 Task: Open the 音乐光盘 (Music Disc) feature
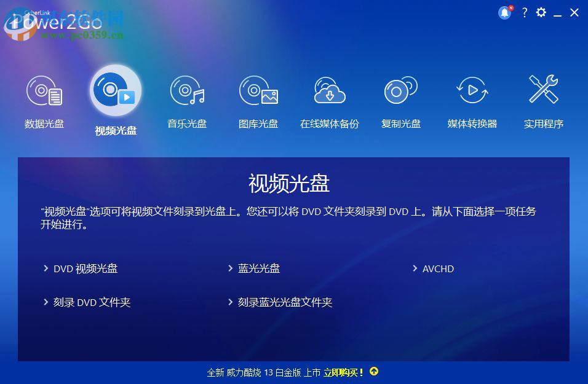pyautogui.click(x=187, y=91)
